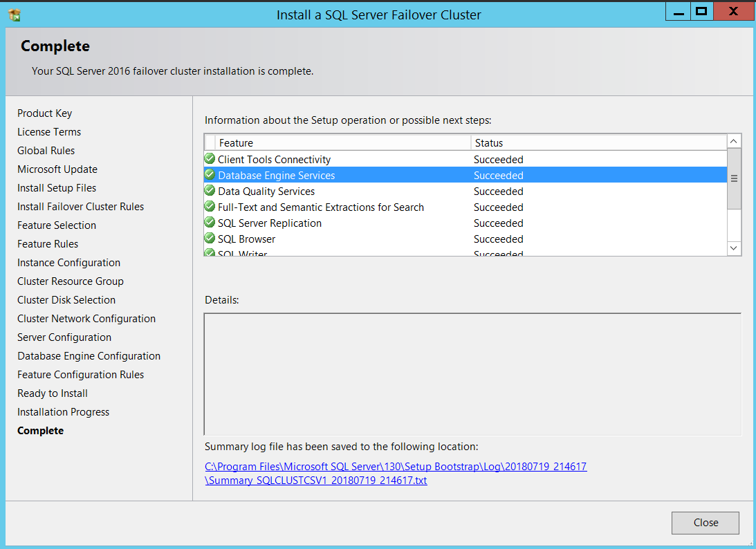Viewport: 756px width, 549px height.
Task: Click inside the Details text box
Action: [472, 374]
